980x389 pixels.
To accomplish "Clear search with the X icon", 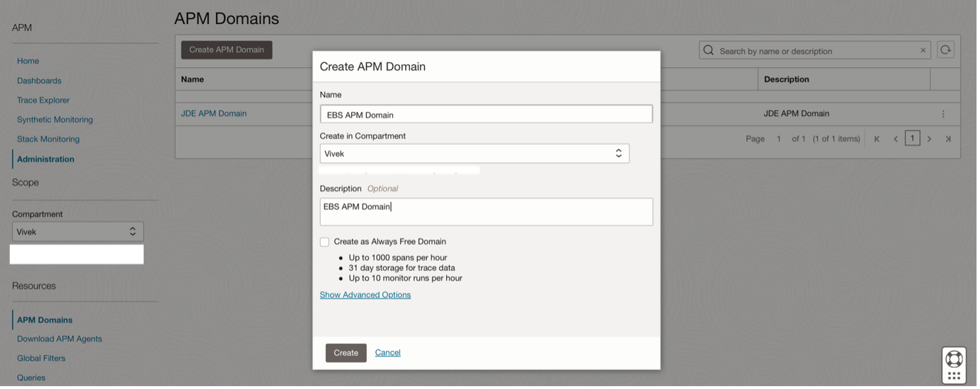I will [925, 51].
